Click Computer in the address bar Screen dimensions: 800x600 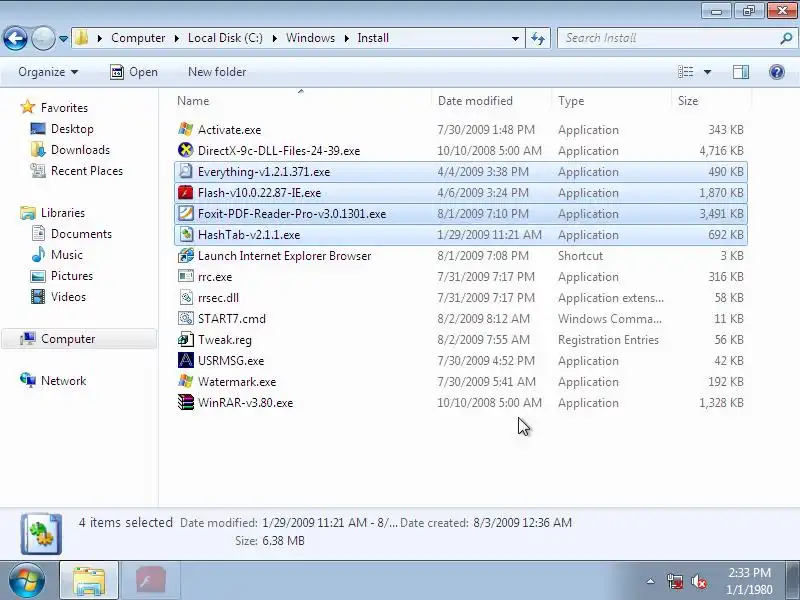[x=138, y=38]
